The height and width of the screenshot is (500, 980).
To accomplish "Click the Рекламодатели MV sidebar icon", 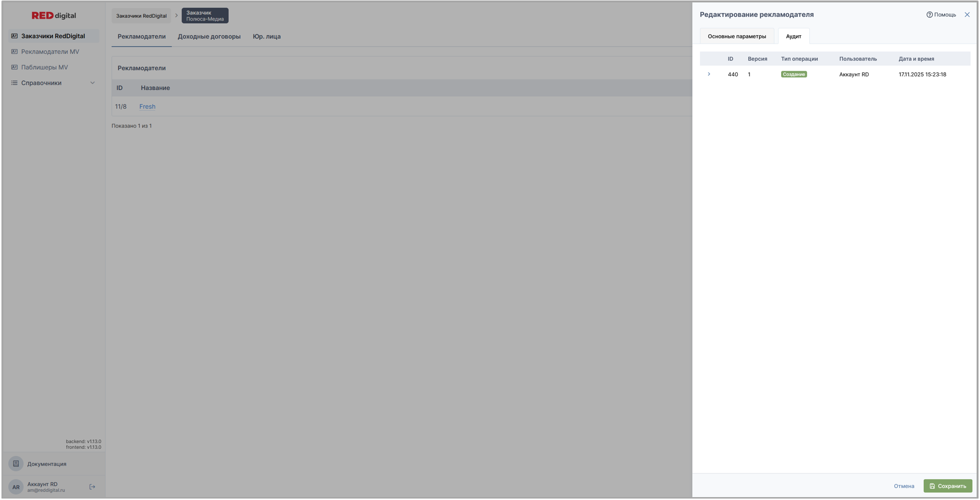I will [x=14, y=51].
